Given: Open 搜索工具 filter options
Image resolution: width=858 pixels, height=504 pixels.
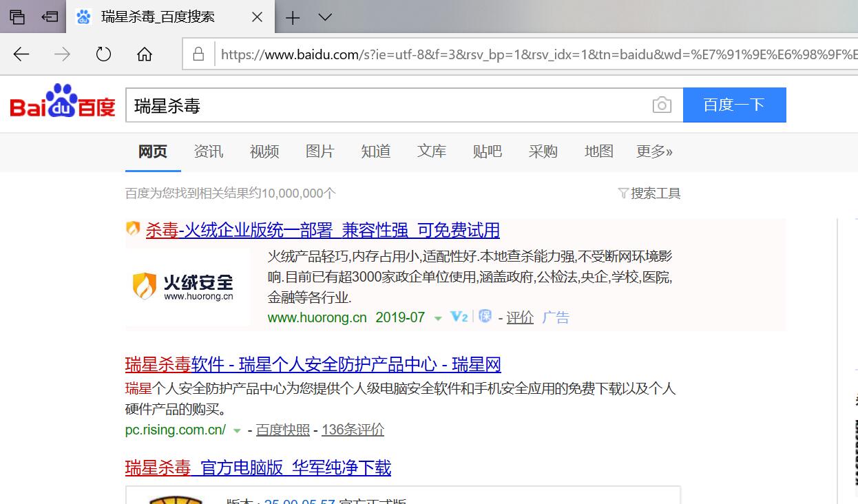Looking at the screenshot, I should pyautogui.click(x=649, y=193).
